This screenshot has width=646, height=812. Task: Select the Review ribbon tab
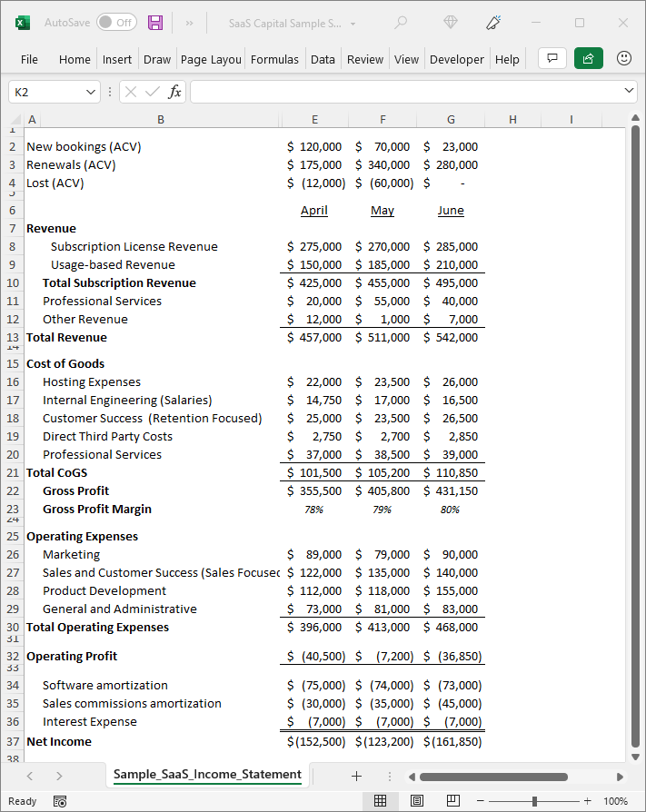click(365, 60)
